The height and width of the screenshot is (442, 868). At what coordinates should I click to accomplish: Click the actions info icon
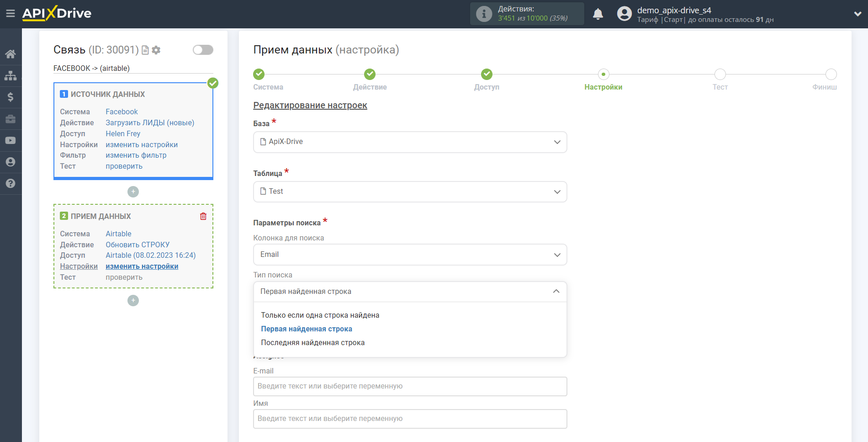[484, 14]
